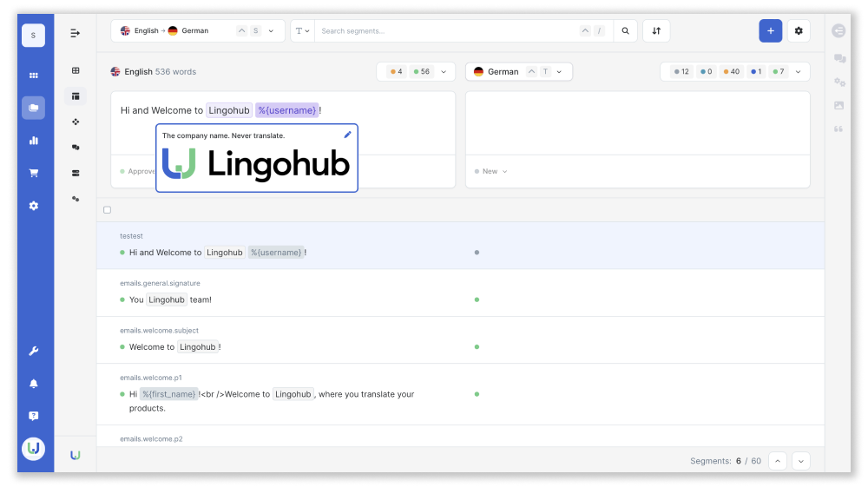
Task: Go to previous segment with up chevron
Action: (x=778, y=461)
